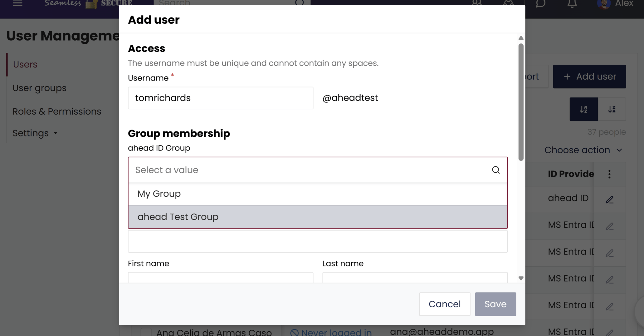Select descending Z-A sort icon

[x=612, y=109]
